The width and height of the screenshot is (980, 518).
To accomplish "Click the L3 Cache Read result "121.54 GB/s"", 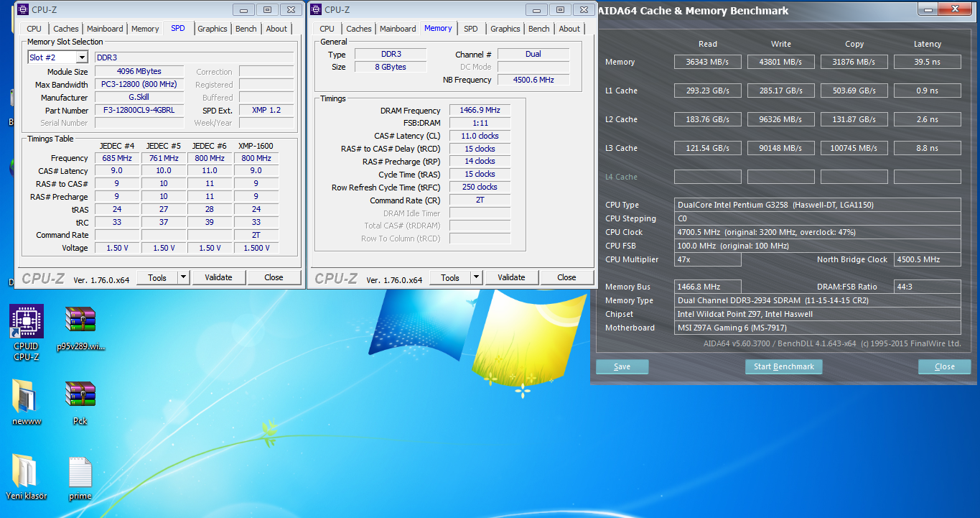I will coord(707,148).
